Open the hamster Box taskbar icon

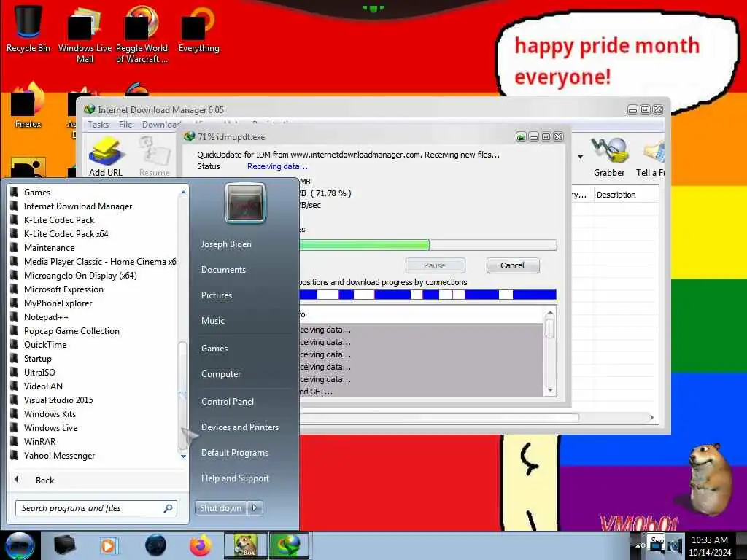pos(245,545)
